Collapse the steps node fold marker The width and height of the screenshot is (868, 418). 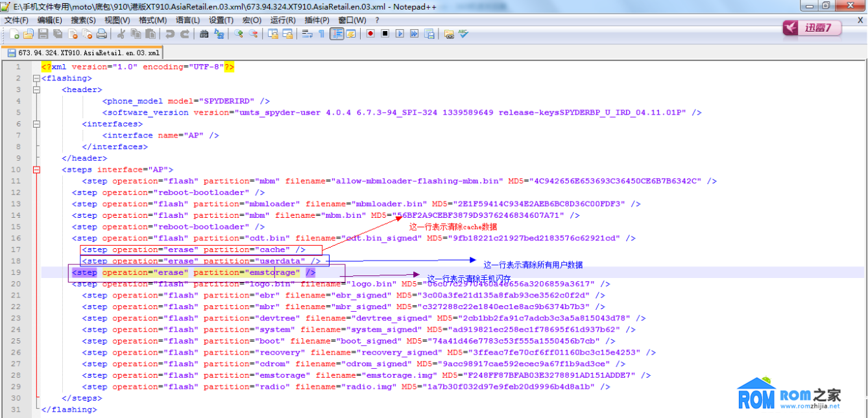(36, 170)
